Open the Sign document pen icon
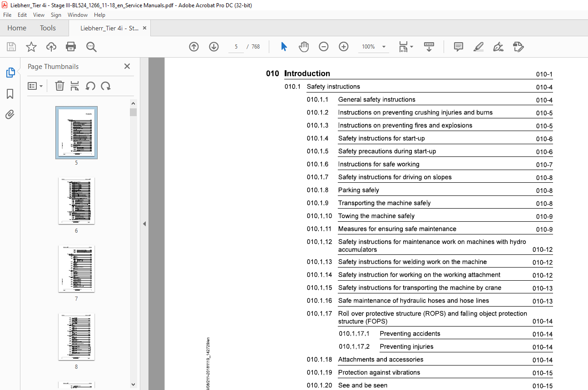The height and width of the screenshot is (390, 588). coord(498,47)
